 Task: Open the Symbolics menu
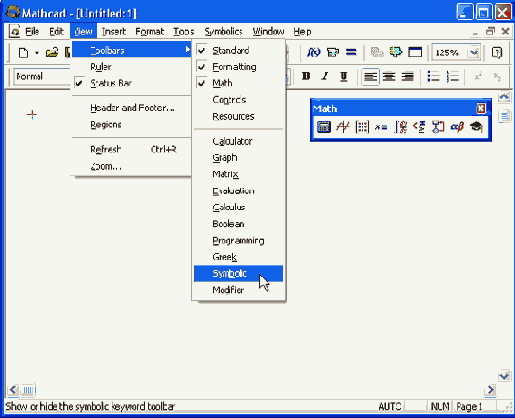point(223,31)
